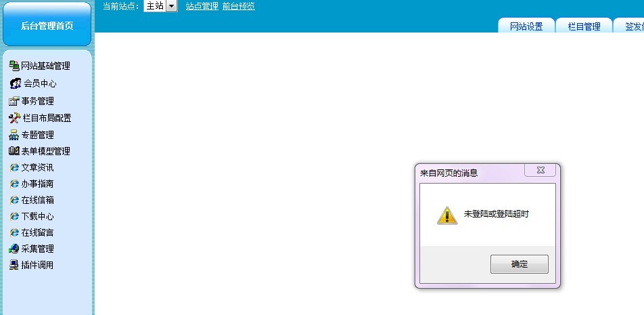
Task: Click the 插件调用 computer icon
Action: coord(14,265)
